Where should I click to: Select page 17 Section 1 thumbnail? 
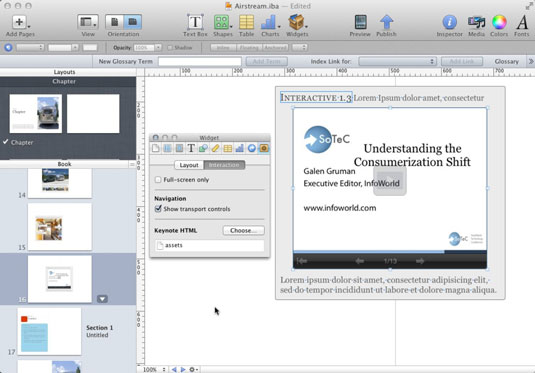(49, 331)
